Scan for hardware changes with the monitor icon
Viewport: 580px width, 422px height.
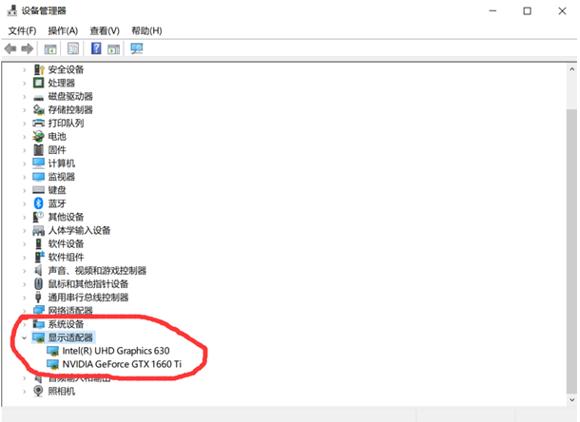click(x=136, y=48)
